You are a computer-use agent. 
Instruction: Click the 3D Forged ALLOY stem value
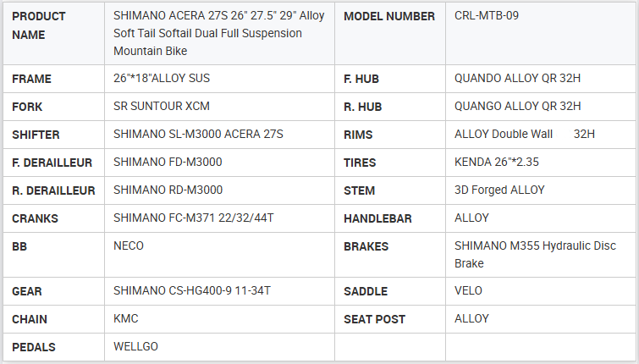[x=499, y=190]
